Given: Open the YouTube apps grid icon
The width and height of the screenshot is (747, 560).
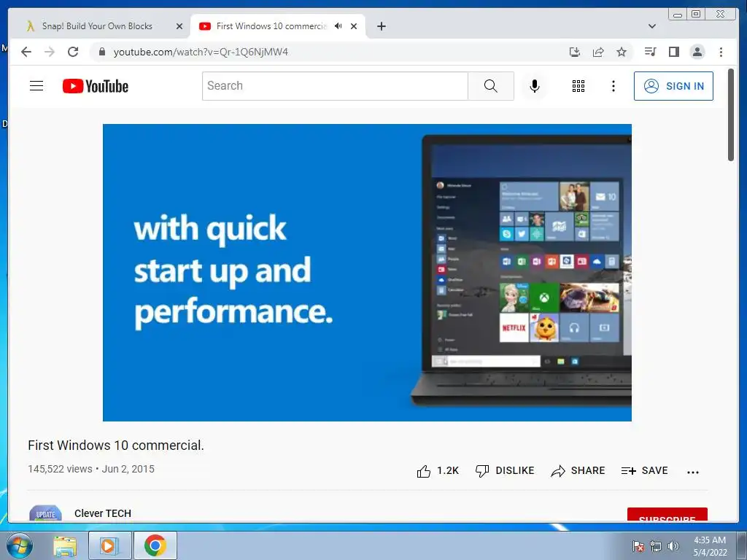Looking at the screenshot, I should [578, 86].
